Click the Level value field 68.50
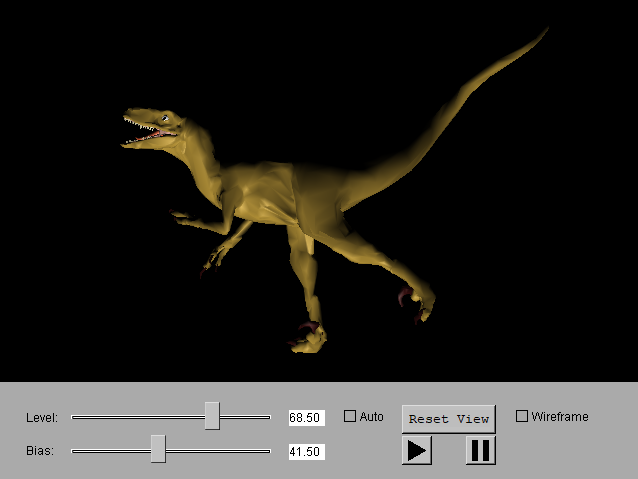Screen dimensions: 638x479 click(x=307, y=418)
